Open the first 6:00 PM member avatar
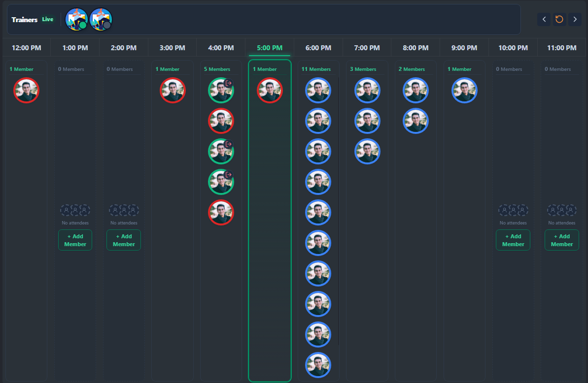 pos(318,90)
